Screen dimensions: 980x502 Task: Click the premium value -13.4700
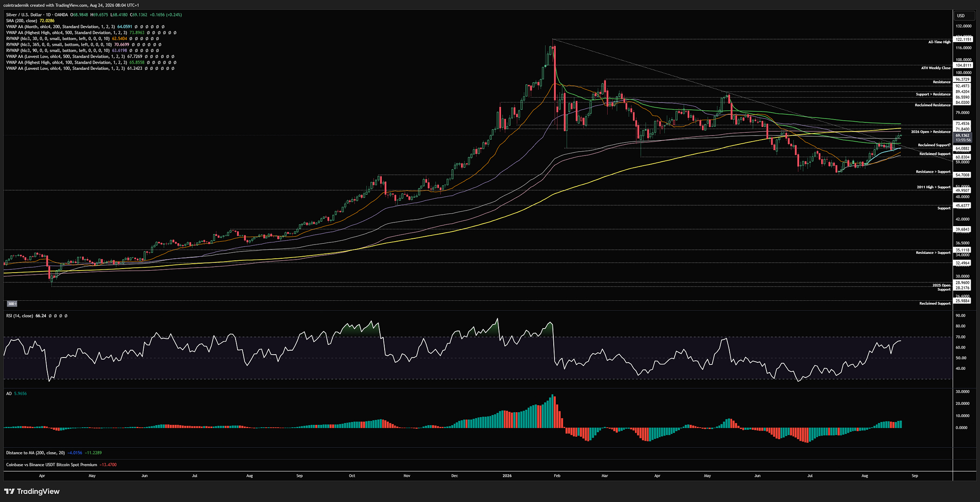click(x=108, y=465)
